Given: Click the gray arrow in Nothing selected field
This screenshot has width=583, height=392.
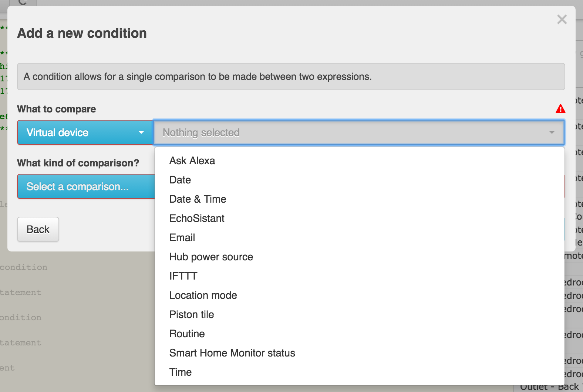Looking at the screenshot, I should [552, 132].
